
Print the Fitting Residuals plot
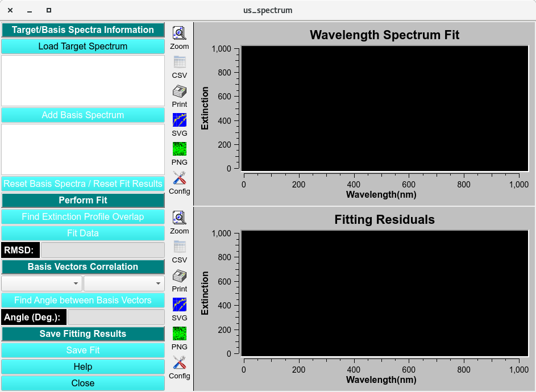(179, 276)
